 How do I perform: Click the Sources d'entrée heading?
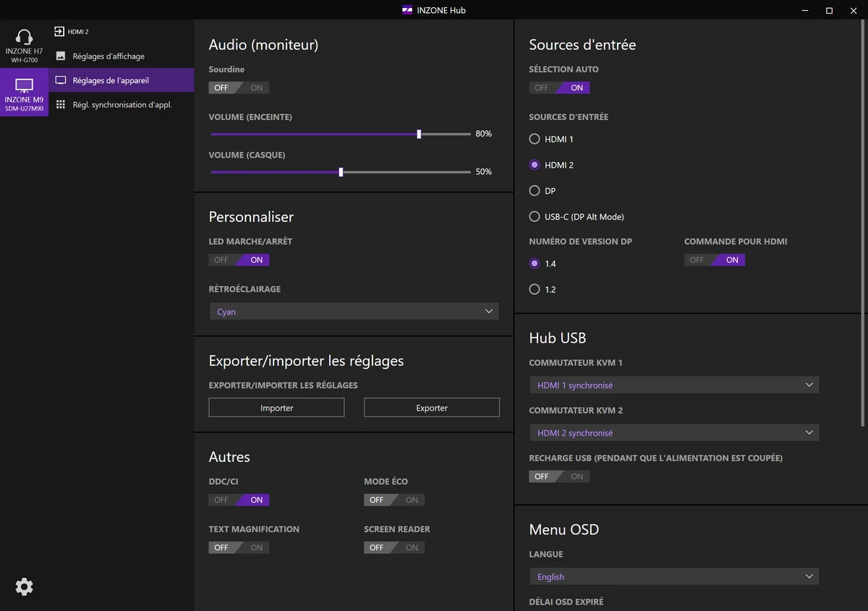[x=582, y=45]
